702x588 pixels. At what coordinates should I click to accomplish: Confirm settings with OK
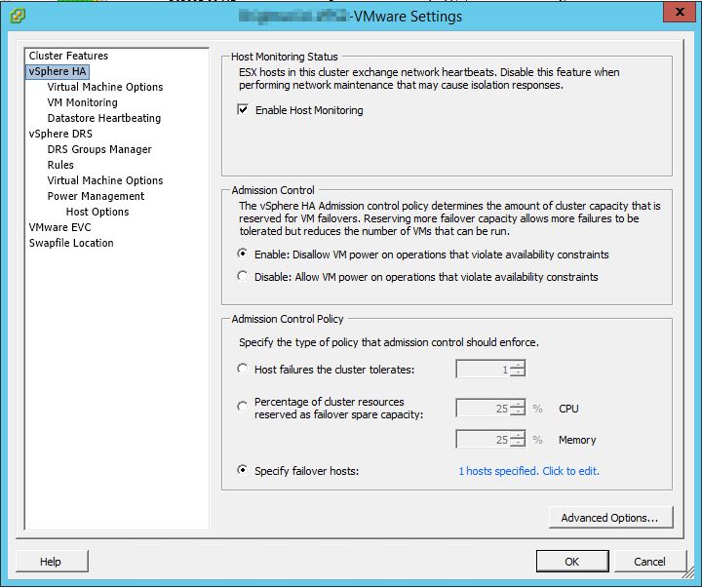pos(572,562)
